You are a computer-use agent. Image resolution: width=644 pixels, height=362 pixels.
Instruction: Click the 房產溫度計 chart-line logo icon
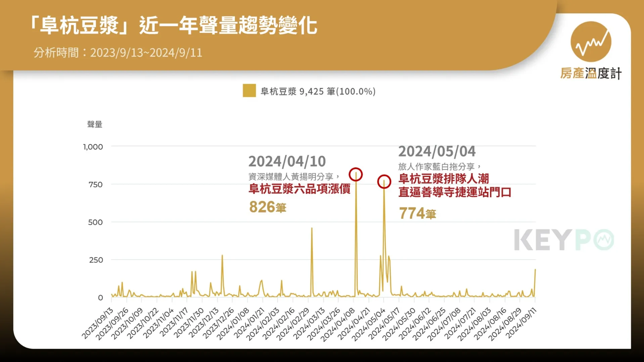(591, 42)
